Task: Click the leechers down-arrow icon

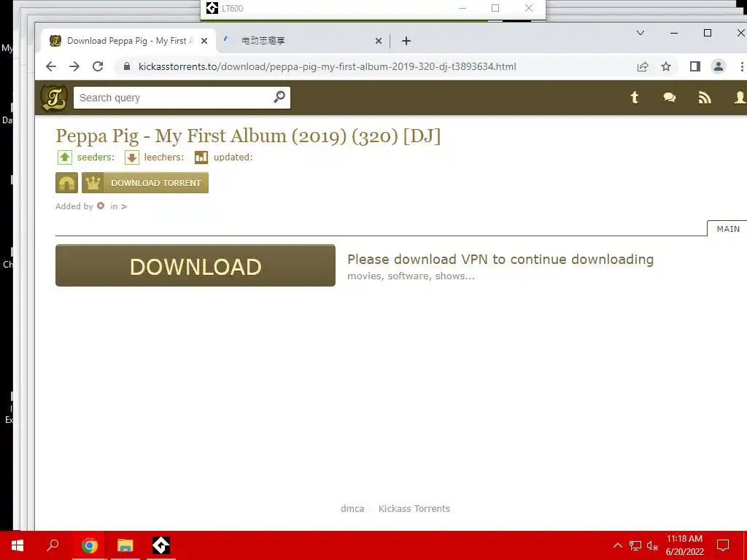Action: 132,157
